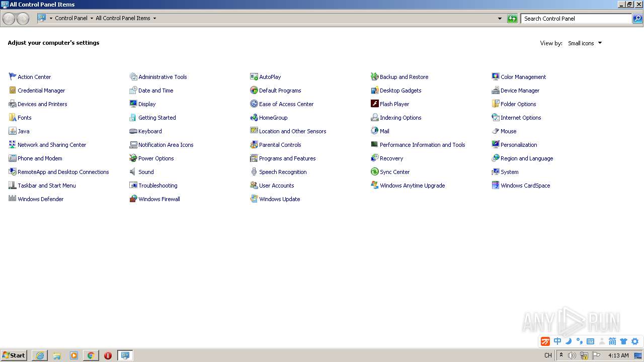
Task: Click the Keyboard icon
Action: tap(133, 131)
